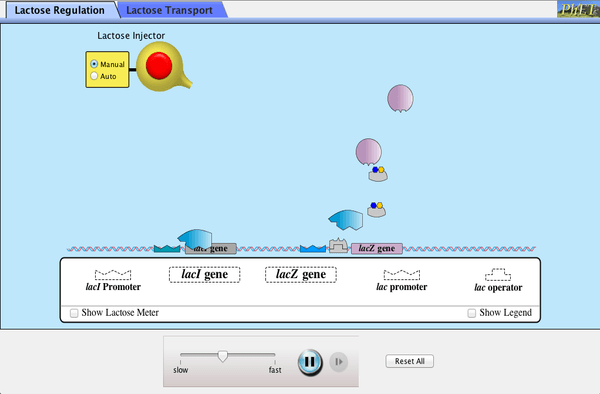600x394 pixels.
Task: Pick the lacI gene piece in toolbox
Action: [204, 275]
